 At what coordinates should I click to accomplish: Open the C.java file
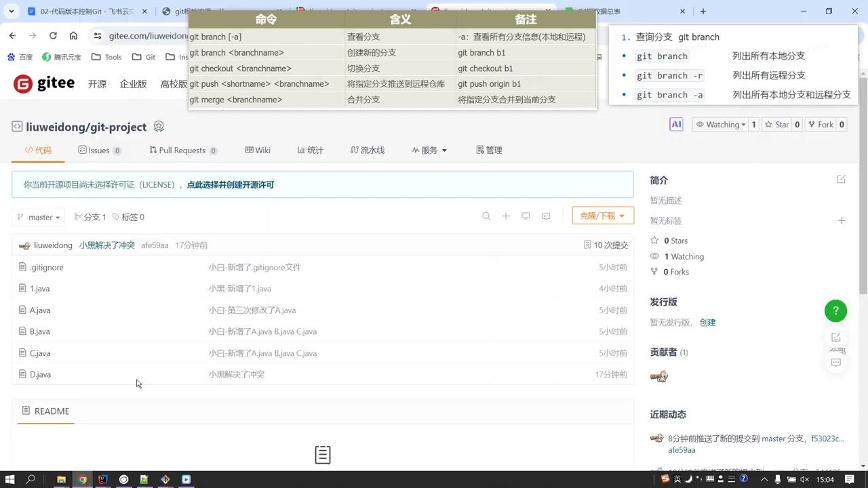[40, 353]
